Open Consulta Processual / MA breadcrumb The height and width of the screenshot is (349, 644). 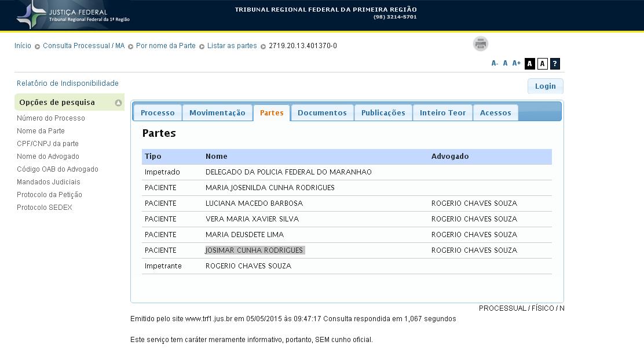[84, 46]
